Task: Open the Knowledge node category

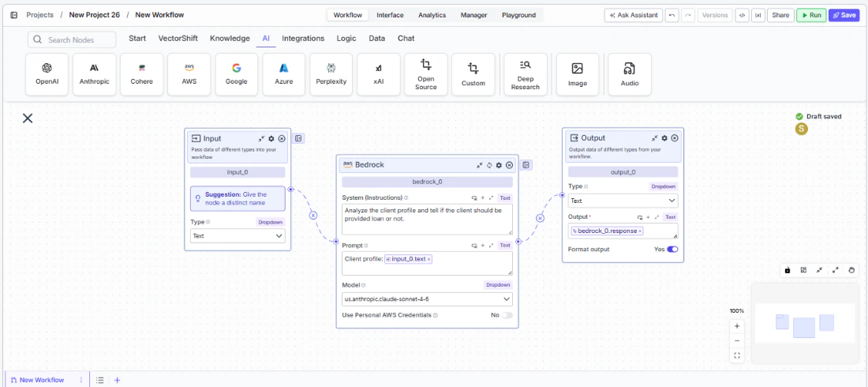Action: 230,39
